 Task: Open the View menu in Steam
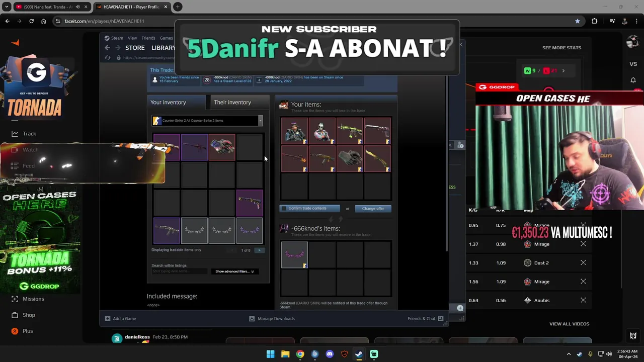(x=132, y=38)
